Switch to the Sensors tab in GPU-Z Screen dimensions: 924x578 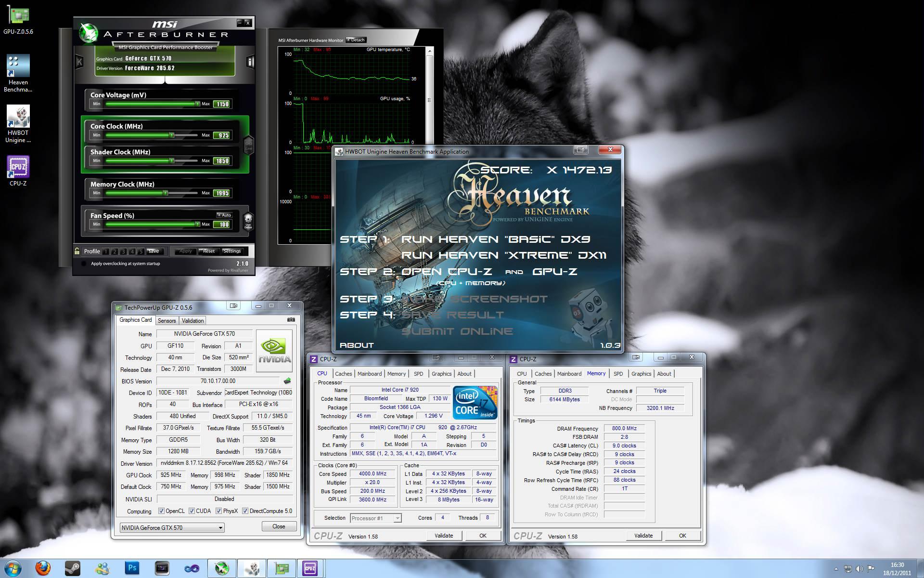(167, 321)
